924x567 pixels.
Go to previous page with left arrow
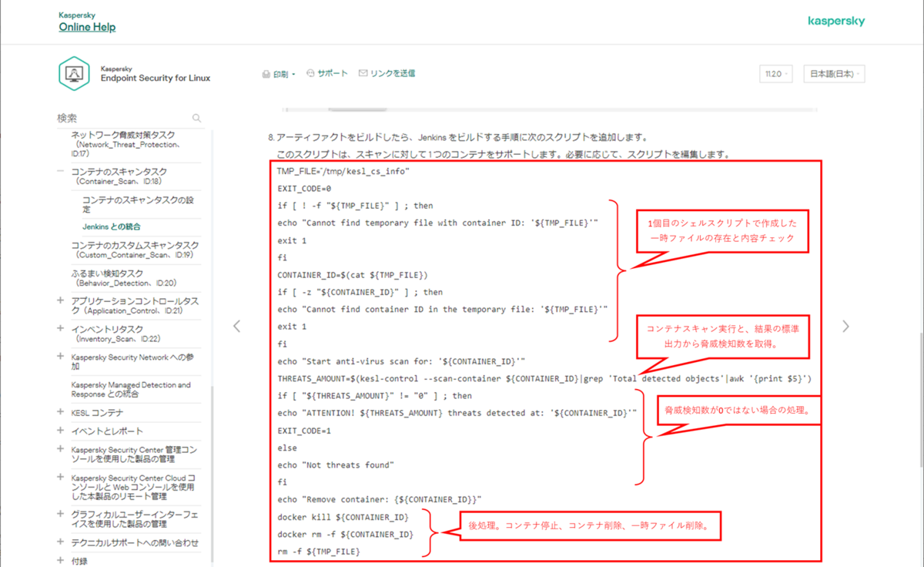(x=236, y=326)
